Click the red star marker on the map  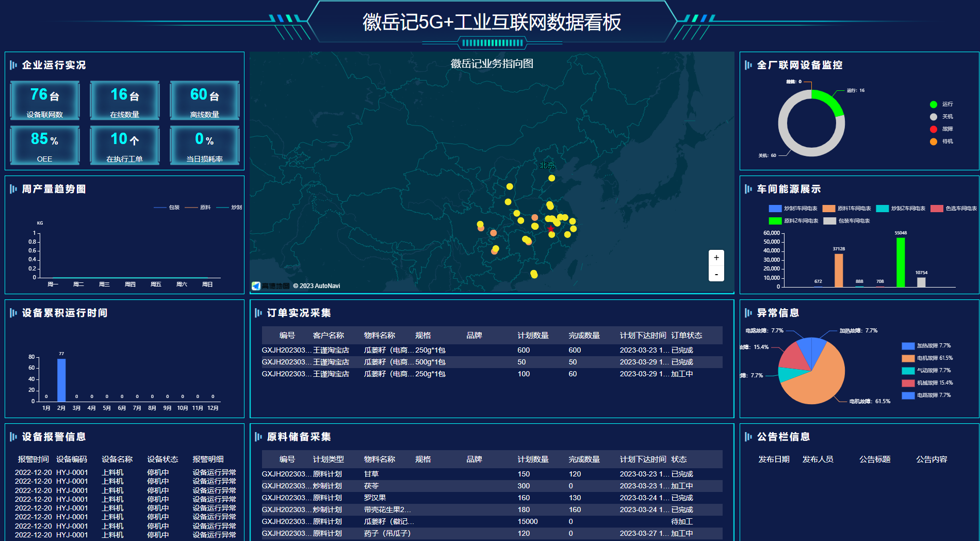(551, 229)
